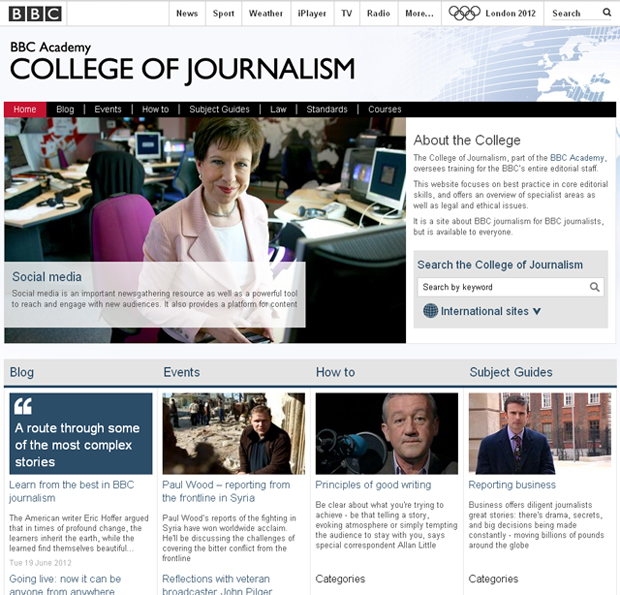This screenshot has height=595, width=620.
Task: Click the Reporting business reporter thumbnail
Action: click(539, 433)
